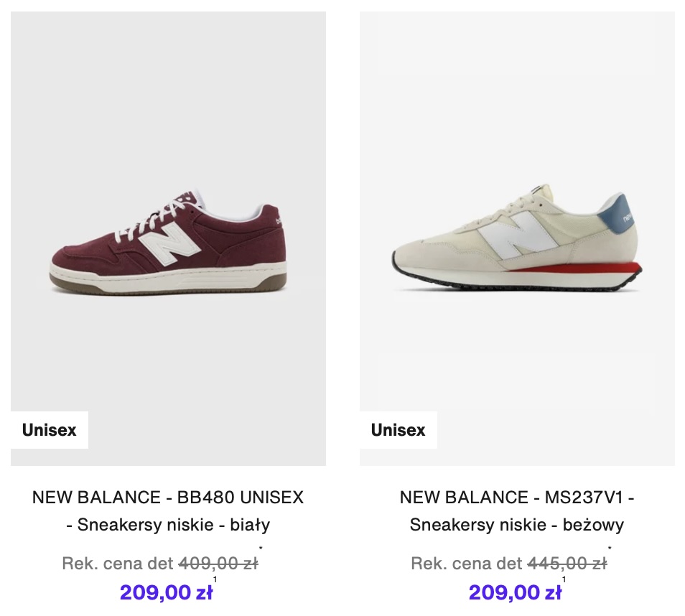The height and width of the screenshot is (616, 685).
Task: Click the crossed-out 409,00 zł price
Action: point(218,564)
